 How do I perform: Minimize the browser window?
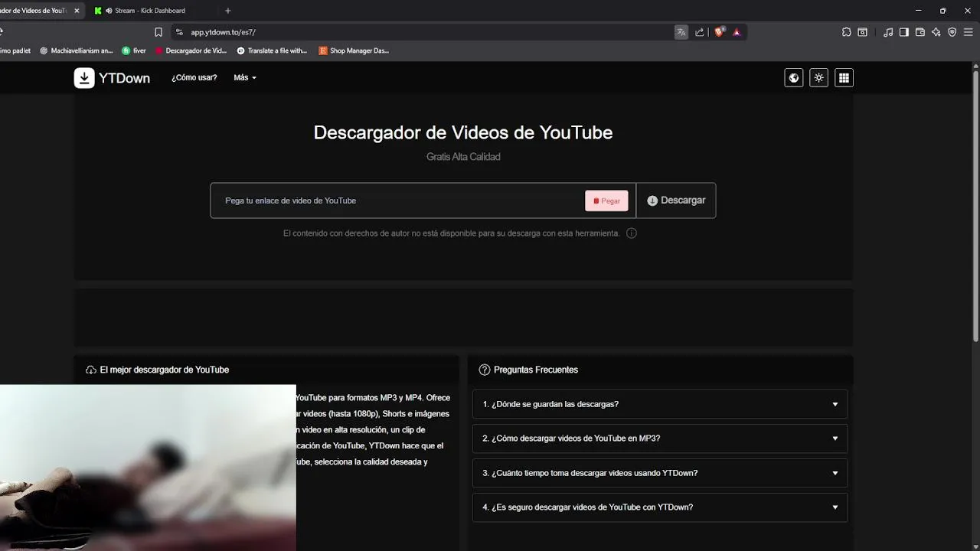(918, 11)
